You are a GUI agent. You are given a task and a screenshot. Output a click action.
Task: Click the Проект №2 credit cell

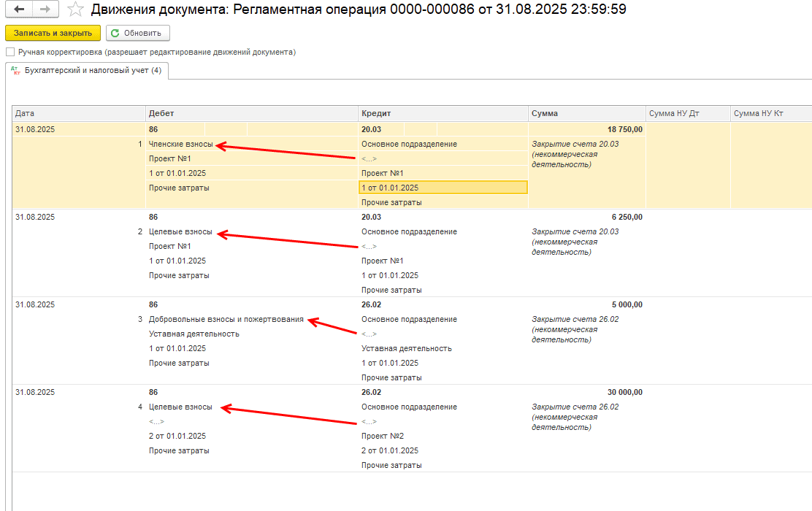(383, 436)
